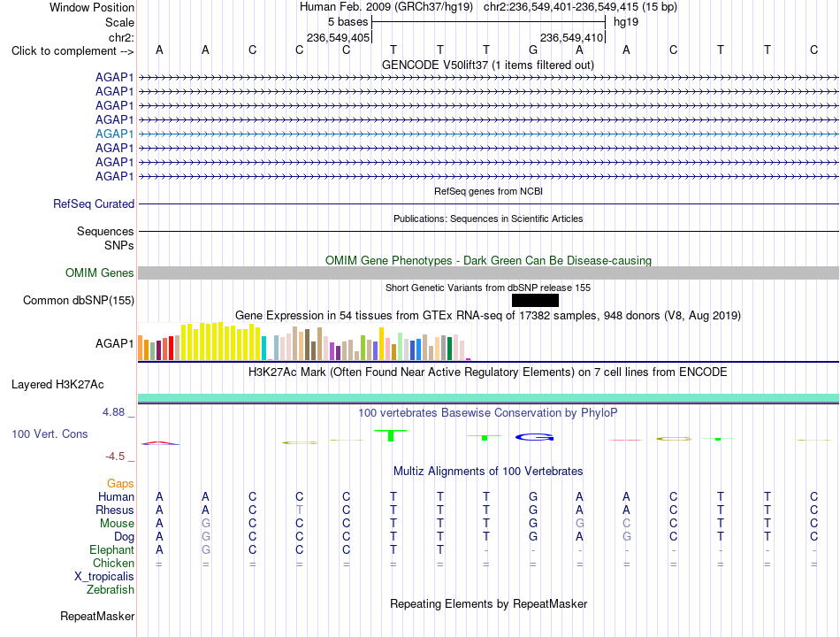Click the RepeatMasker track label
The height and width of the screenshot is (637, 840).
[x=97, y=616]
